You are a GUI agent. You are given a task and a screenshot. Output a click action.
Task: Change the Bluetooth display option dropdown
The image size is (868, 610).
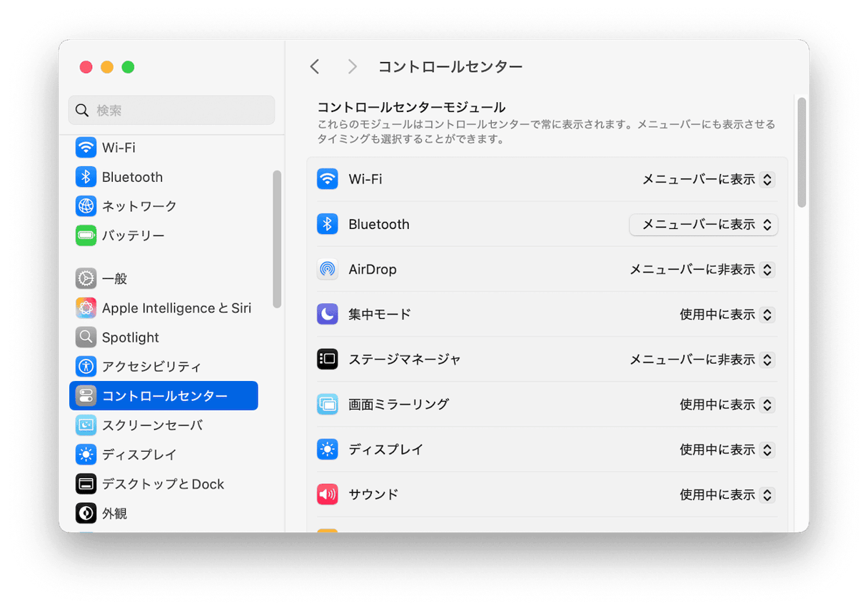703,224
